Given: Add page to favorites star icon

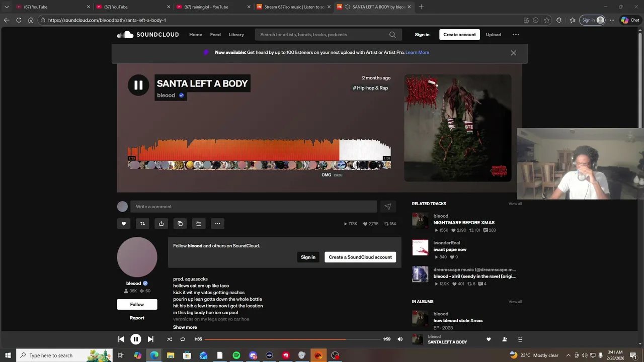Looking at the screenshot, I should [x=546, y=20].
